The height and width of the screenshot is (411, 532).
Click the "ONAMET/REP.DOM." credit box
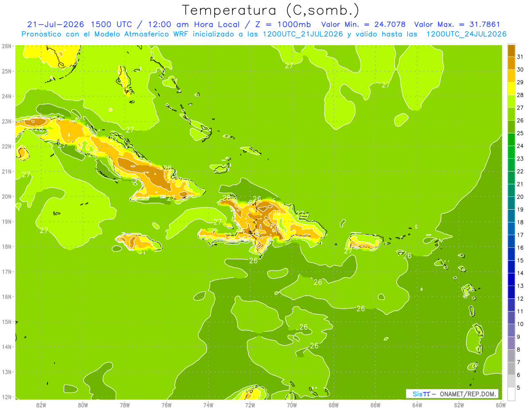click(453, 394)
